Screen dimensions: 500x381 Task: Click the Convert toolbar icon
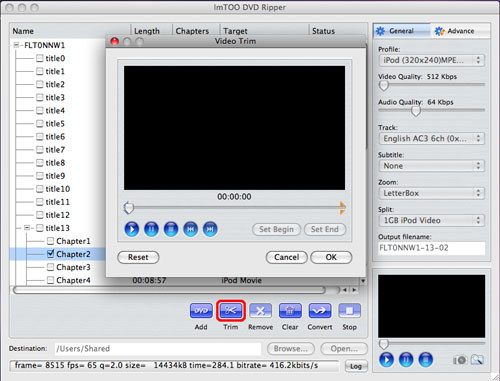click(x=320, y=311)
